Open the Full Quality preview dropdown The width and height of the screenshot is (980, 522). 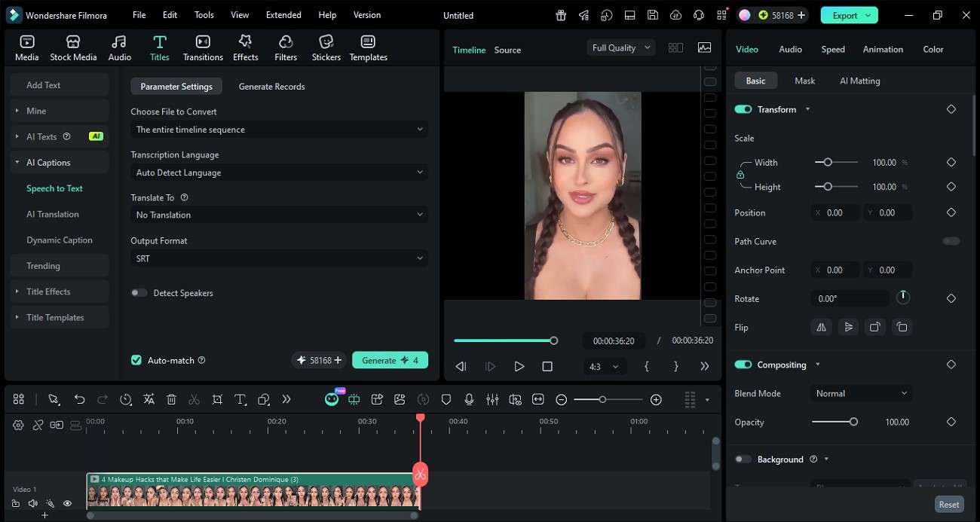click(621, 47)
